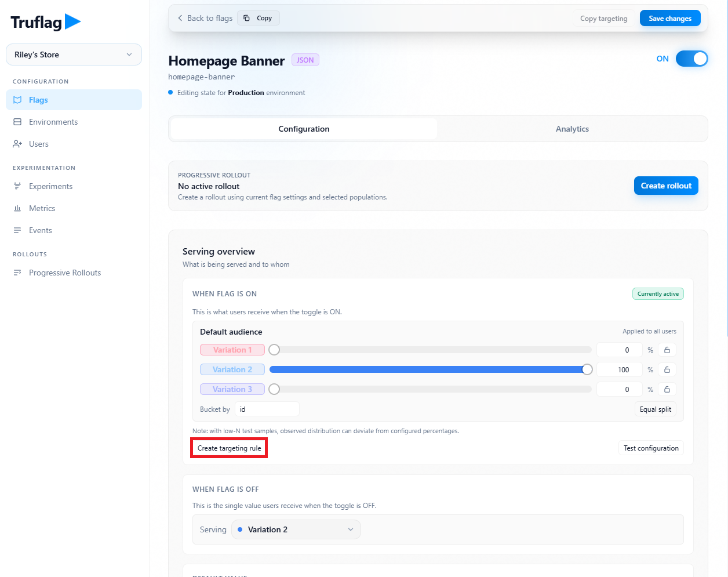Go back to flags list
The image size is (728, 577).
[205, 18]
